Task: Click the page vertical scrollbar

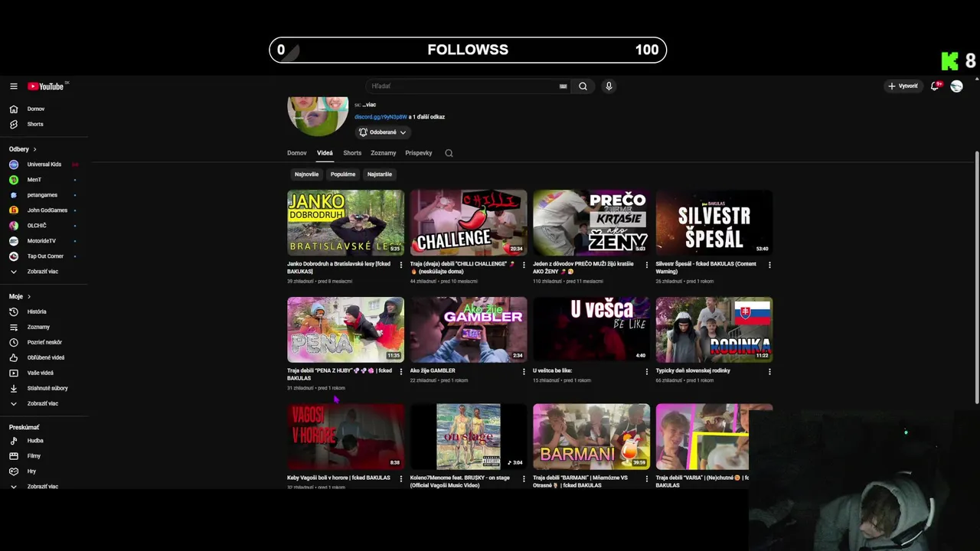Action: (x=976, y=275)
